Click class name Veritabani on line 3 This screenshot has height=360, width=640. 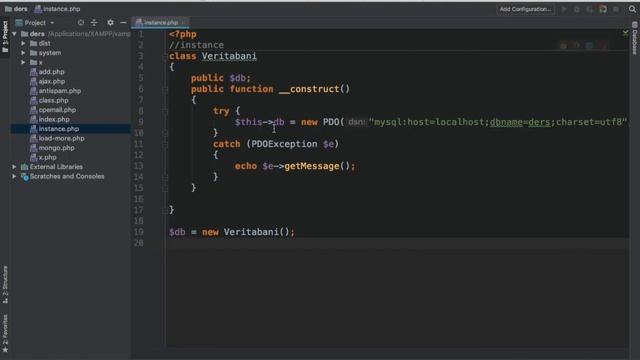coord(229,56)
